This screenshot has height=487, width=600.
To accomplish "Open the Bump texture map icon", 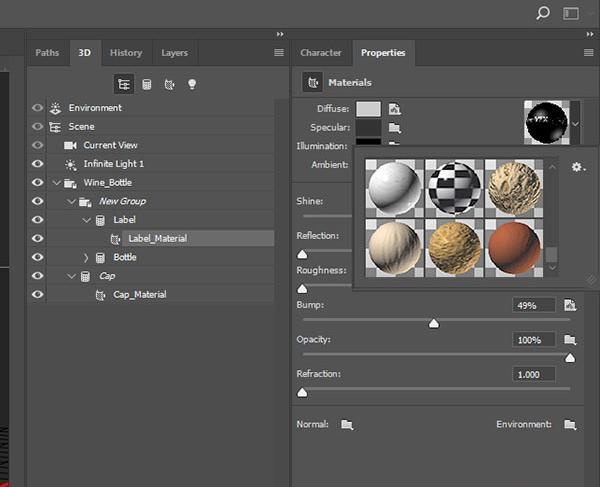I will pyautogui.click(x=570, y=305).
